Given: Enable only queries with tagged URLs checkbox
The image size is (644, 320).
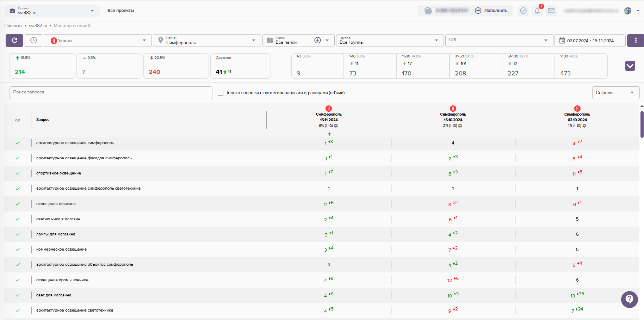Looking at the screenshot, I should click(221, 93).
